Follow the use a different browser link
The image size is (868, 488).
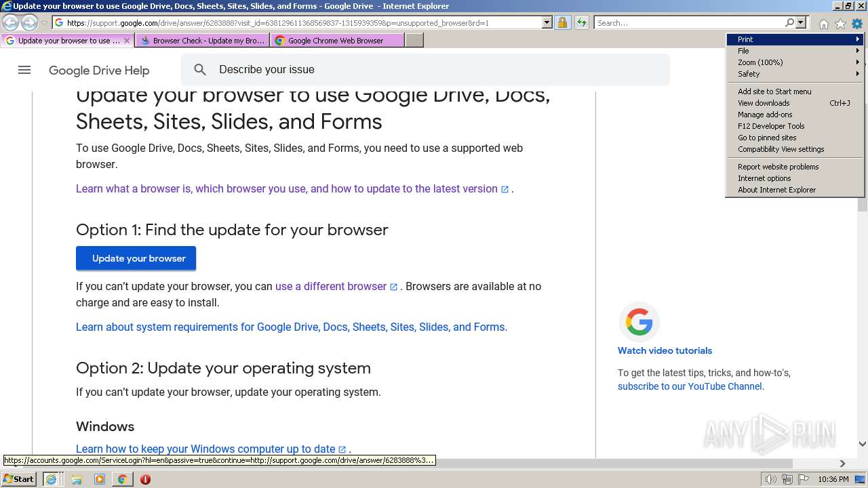(336, 287)
